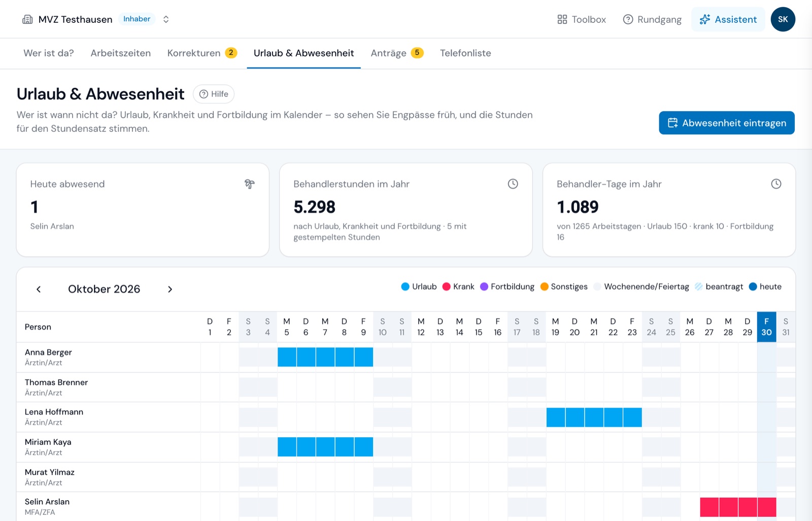Open the Assistent panel
This screenshot has width=812, height=521.
(728, 19)
